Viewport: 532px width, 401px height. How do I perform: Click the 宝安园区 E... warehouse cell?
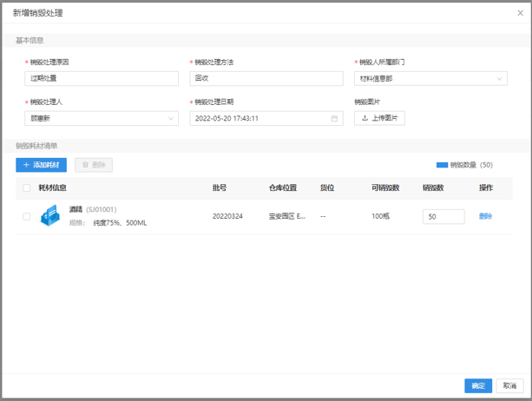(287, 216)
